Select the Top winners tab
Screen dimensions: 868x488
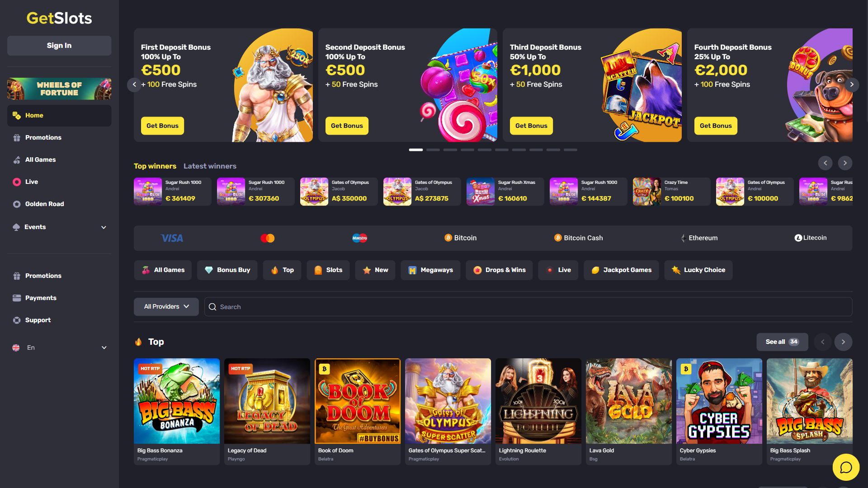coord(155,166)
